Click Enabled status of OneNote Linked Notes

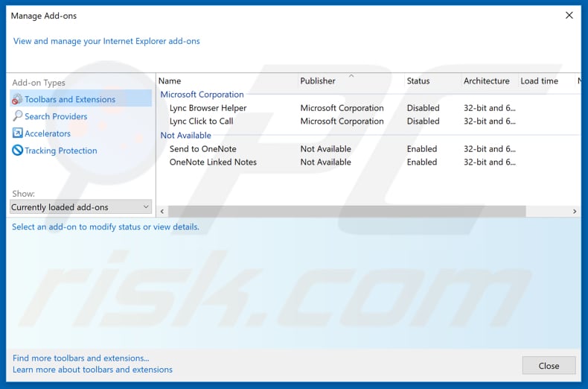pyautogui.click(x=422, y=162)
